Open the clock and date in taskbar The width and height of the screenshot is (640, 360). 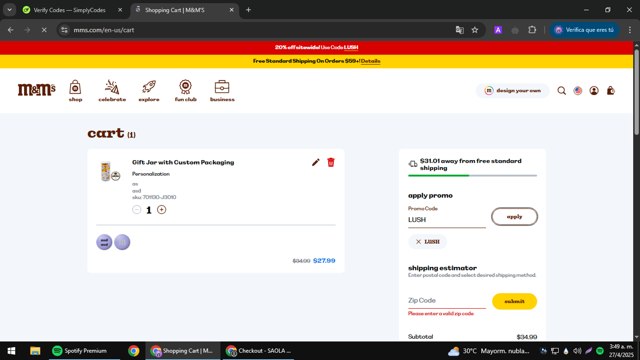pyautogui.click(x=621, y=351)
